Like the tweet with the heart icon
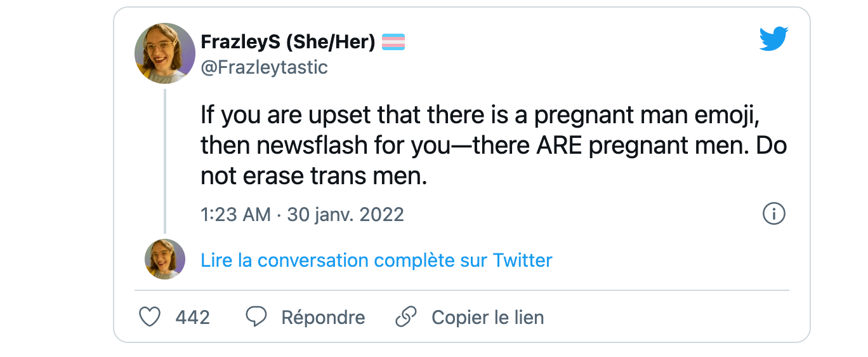868x357 pixels. coord(150,317)
